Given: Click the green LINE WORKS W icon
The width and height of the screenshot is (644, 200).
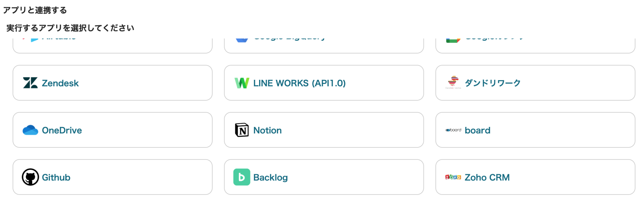Looking at the screenshot, I should coord(242,83).
